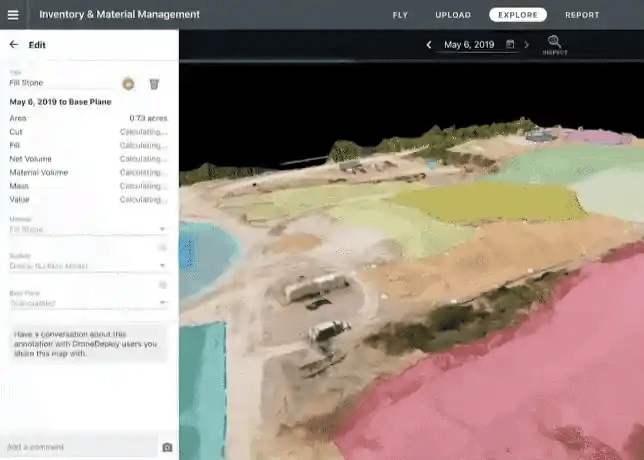Open the annotation color picker
This screenshot has width=644, height=460.
click(x=128, y=84)
